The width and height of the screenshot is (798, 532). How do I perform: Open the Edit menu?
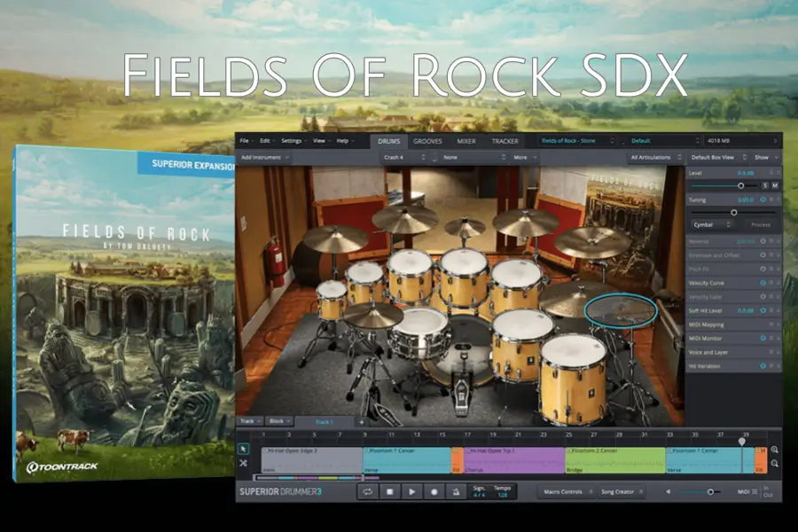268,141
